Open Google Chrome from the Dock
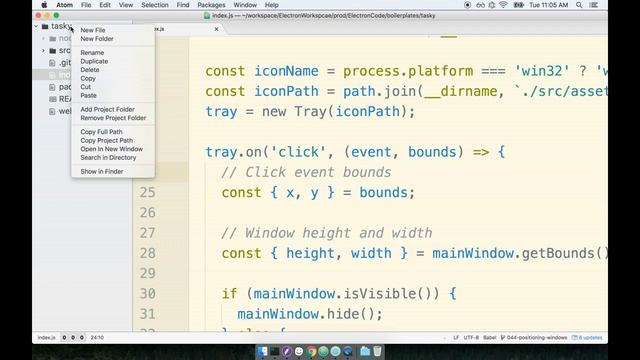The height and width of the screenshot is (360, 640). pyautogui.click(x=311, y=351)
